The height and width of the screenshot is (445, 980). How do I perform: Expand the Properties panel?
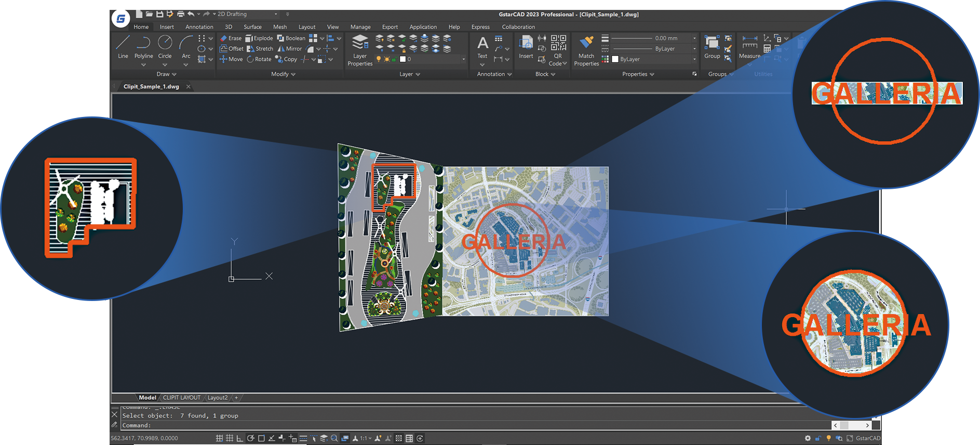[x=638, y=74]
